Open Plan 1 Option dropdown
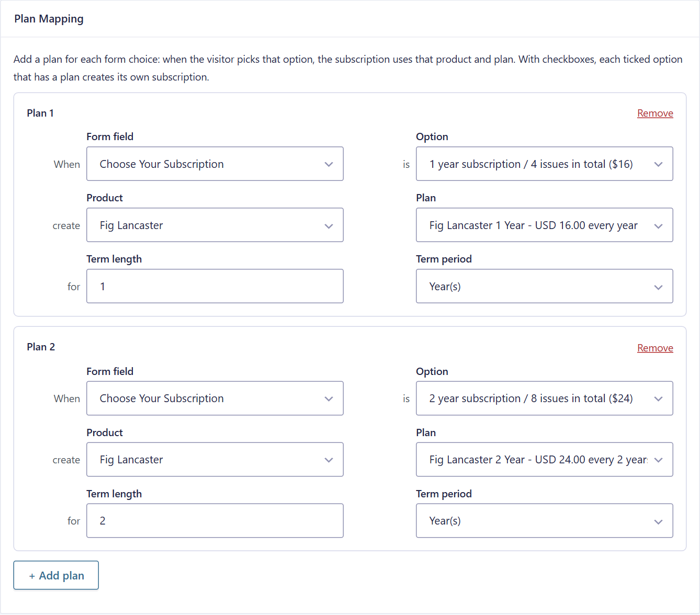 coord(545,164)
